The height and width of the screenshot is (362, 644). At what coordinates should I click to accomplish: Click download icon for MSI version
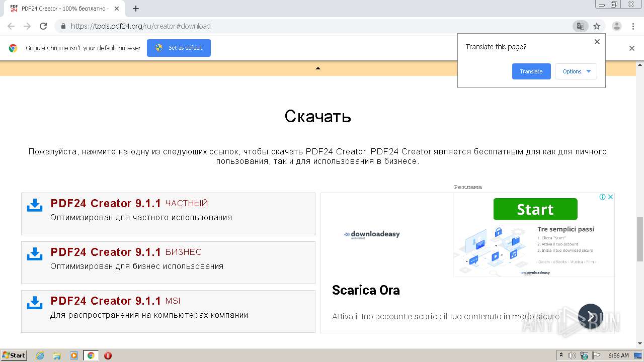pos(35,303)
